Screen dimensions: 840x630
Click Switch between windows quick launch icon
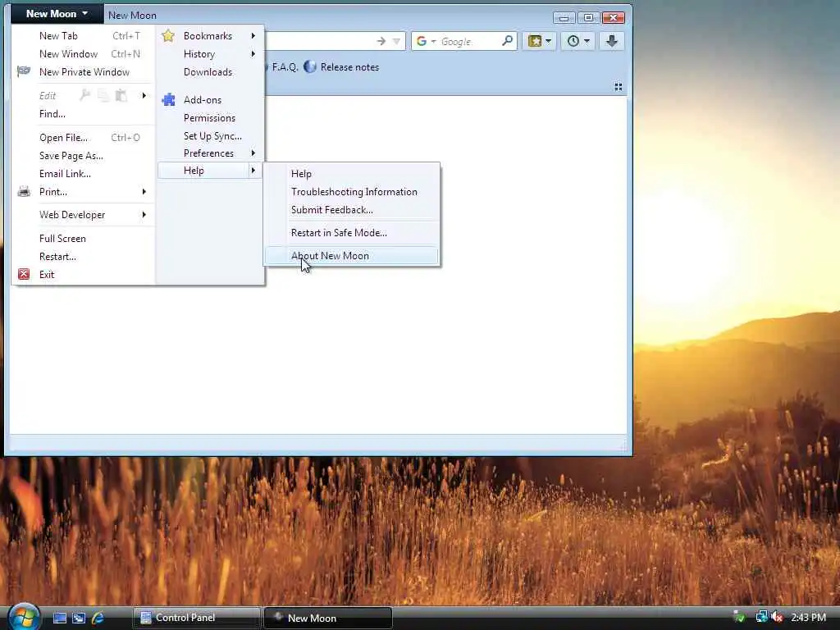point(78,619)
